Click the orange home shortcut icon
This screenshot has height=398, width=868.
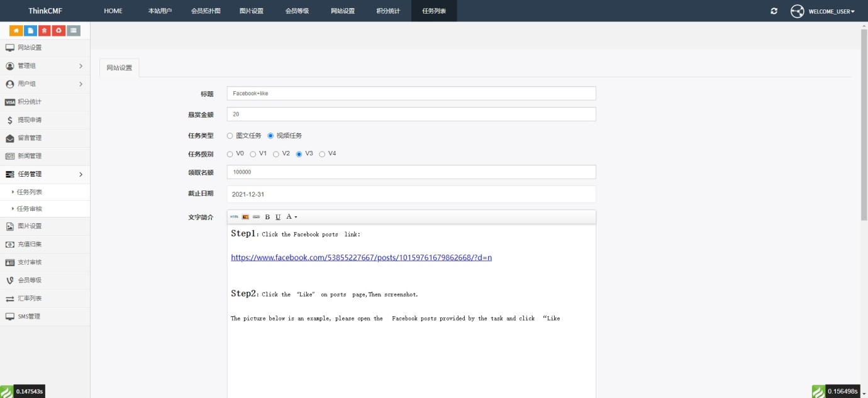16,30
